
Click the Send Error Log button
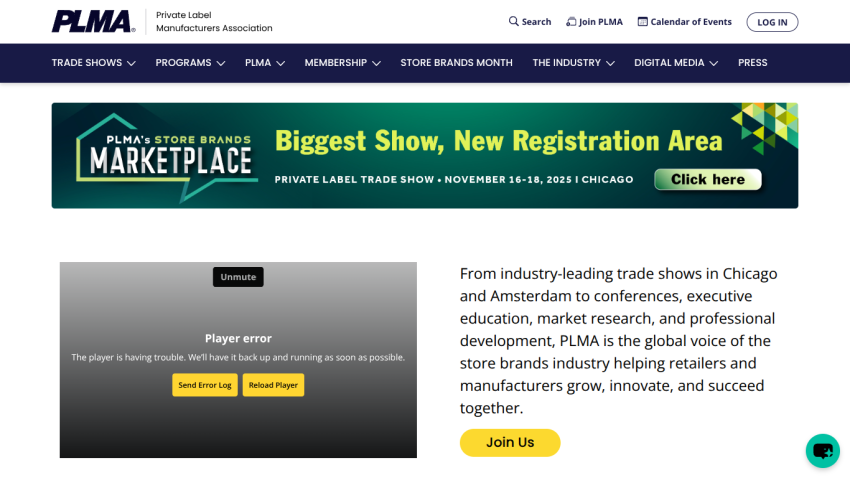point(205,385)
